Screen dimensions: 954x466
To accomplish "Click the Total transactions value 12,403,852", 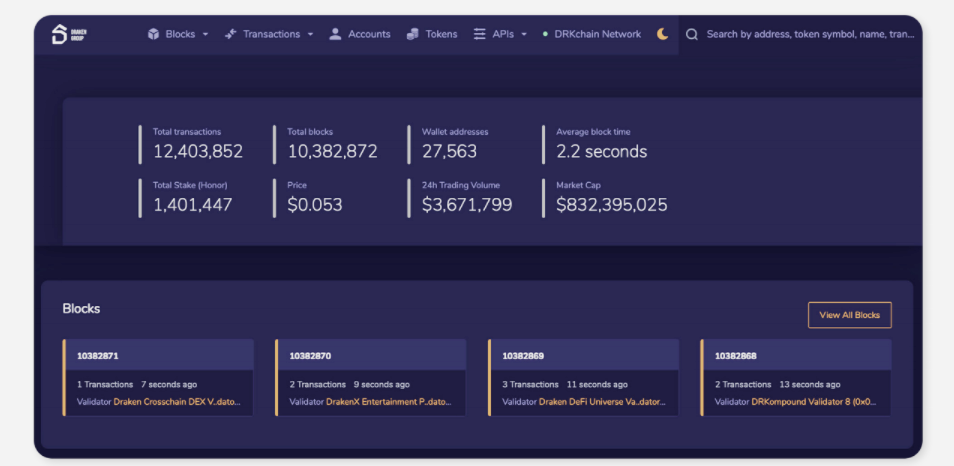I will (x=198, y=151).
